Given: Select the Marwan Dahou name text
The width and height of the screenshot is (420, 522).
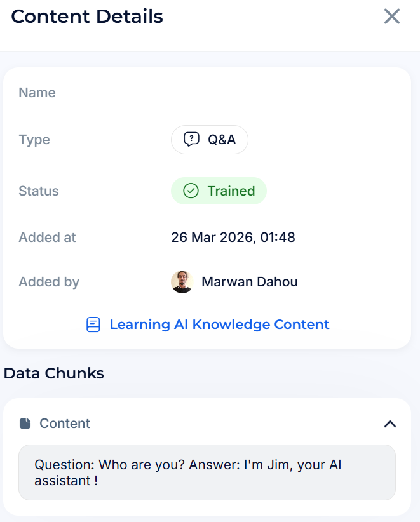Looking at the screenshot, I should click(249, 282).
